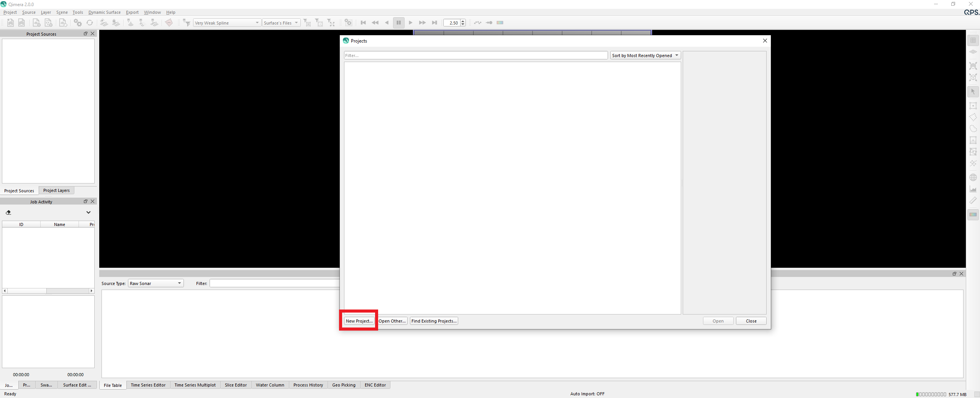Open the profile chart tool
The width and height of the screenshot is (980, 398).
973,189
